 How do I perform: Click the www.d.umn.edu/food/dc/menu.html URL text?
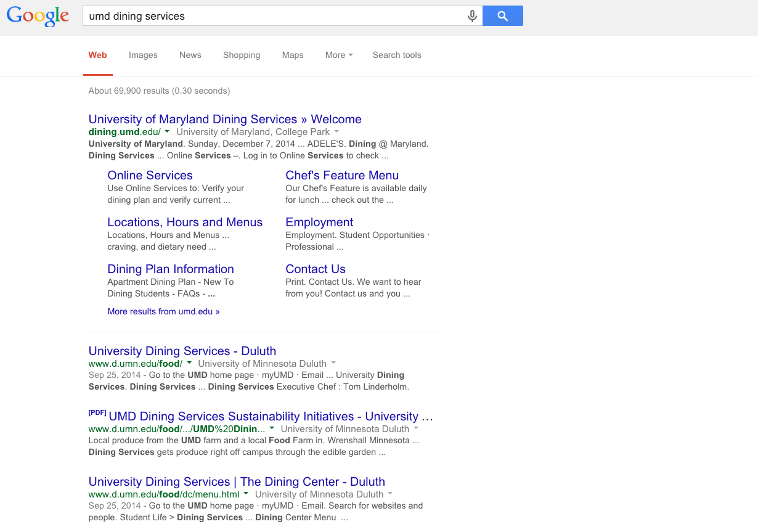tap(164, 494)
